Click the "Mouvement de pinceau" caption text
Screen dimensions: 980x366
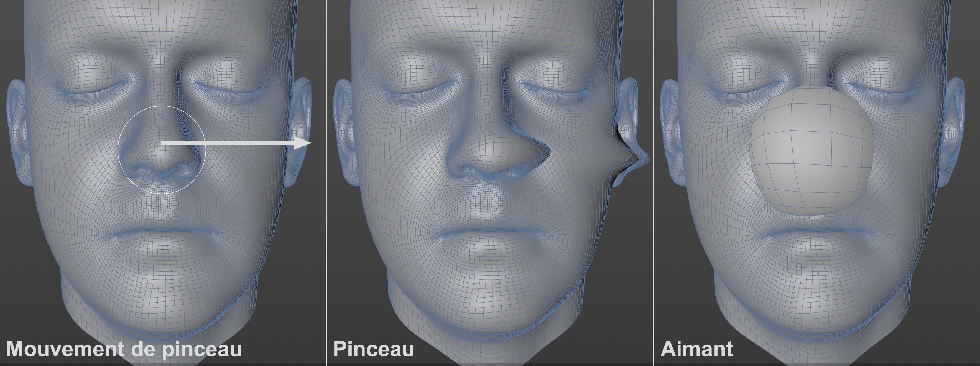click(x=124, y=349)
